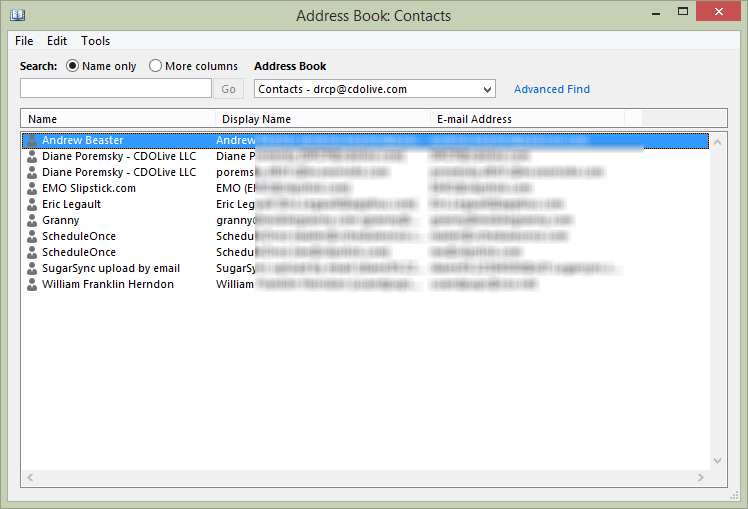Click contact icon beside SugarSync upload by email

click(x=32, y=268)
